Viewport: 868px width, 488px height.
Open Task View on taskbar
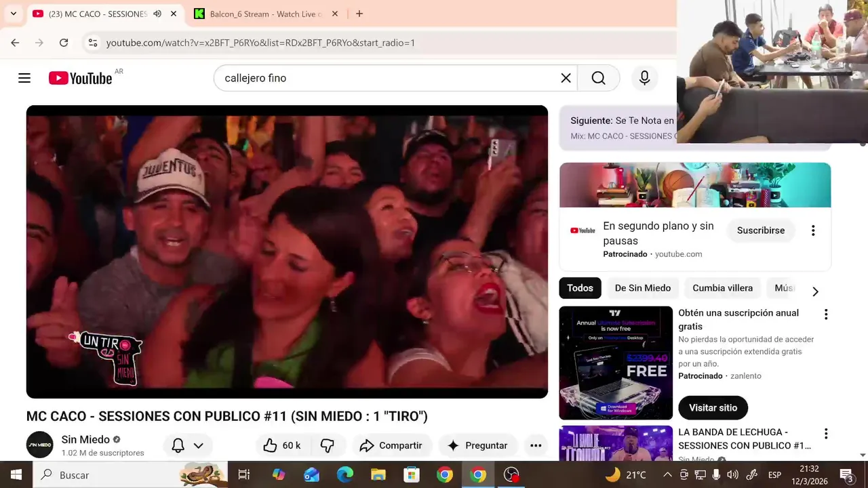pyautogui.click(x=244, y=475)
